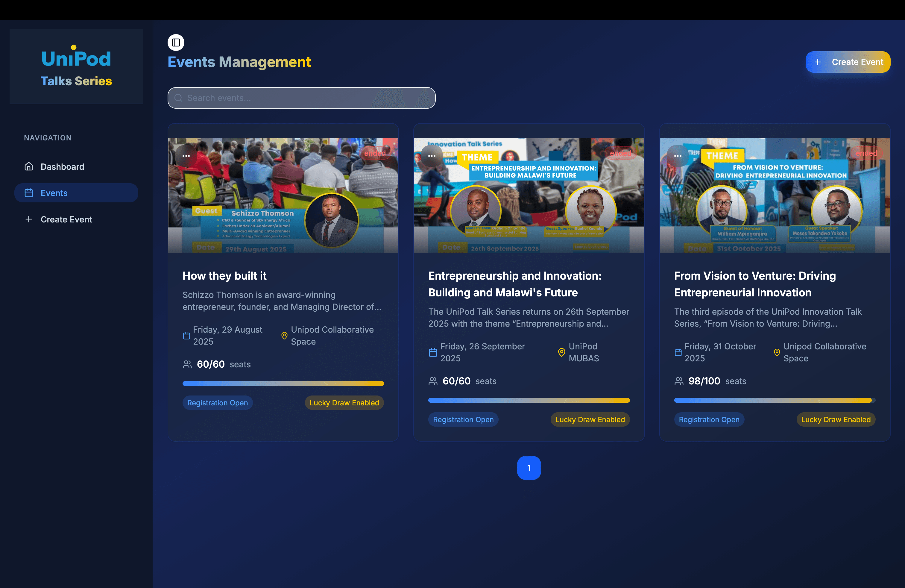Click the Events calendar icon in sidebar

click(x=28, y=193)
